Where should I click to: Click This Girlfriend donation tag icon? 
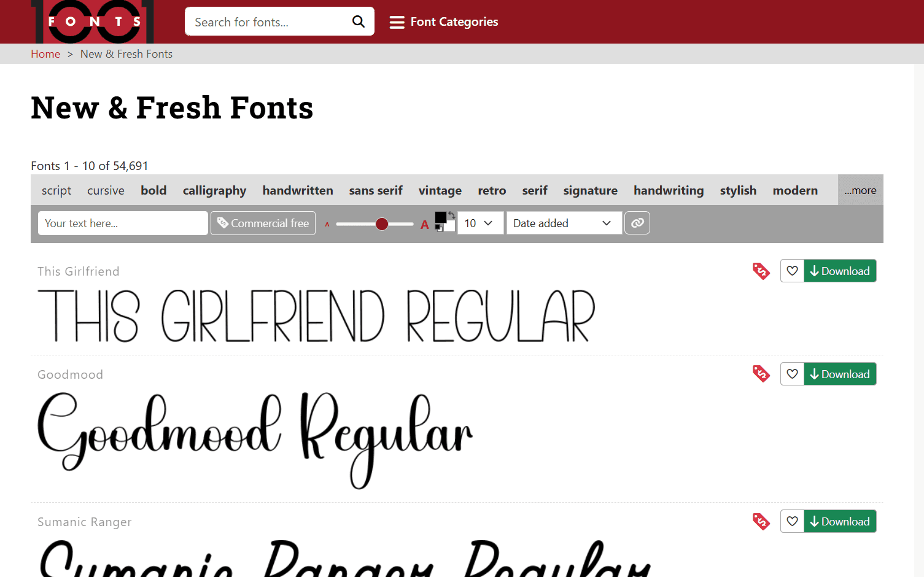761,271
